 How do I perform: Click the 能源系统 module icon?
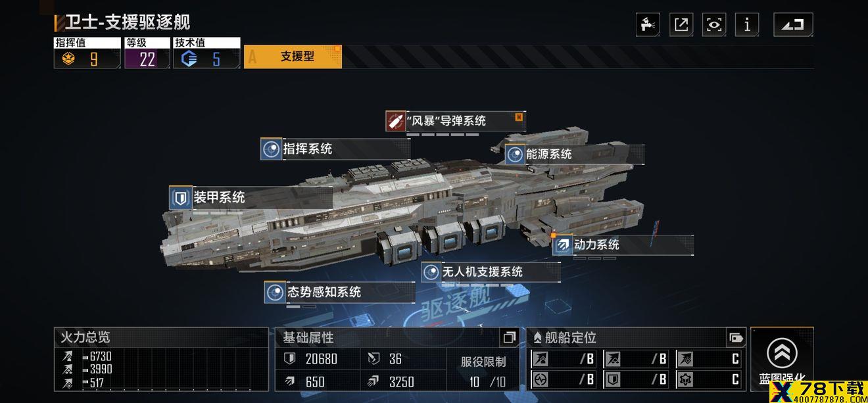515,154
